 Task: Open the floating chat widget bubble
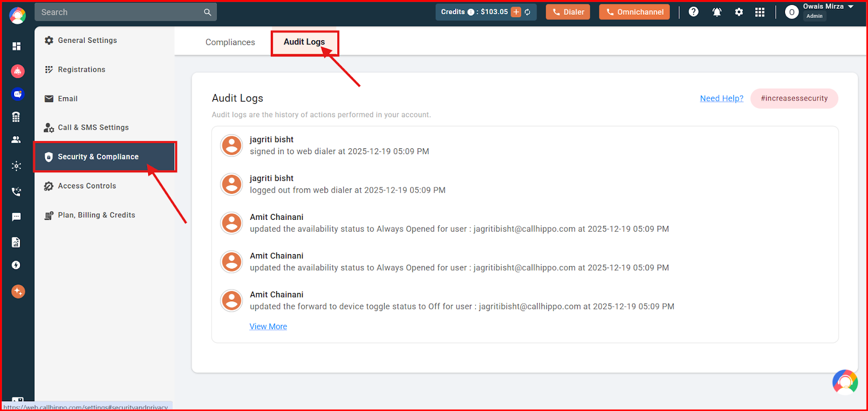(845, 383)
